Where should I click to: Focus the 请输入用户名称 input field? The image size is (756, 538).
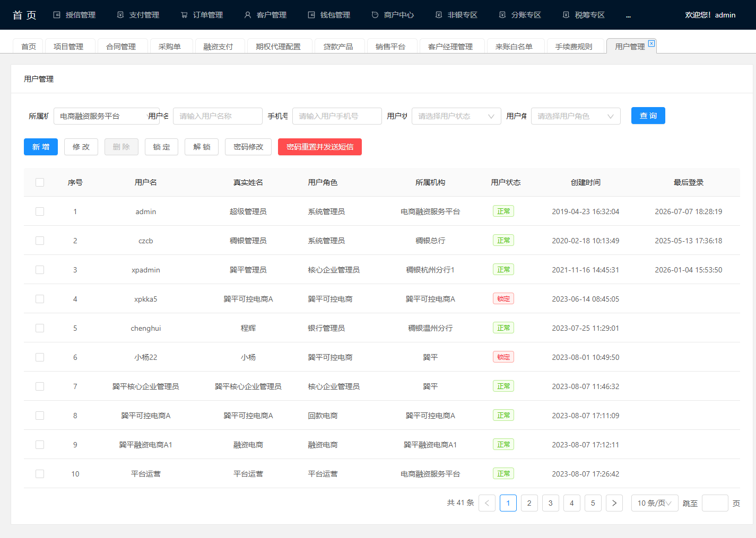218,116
